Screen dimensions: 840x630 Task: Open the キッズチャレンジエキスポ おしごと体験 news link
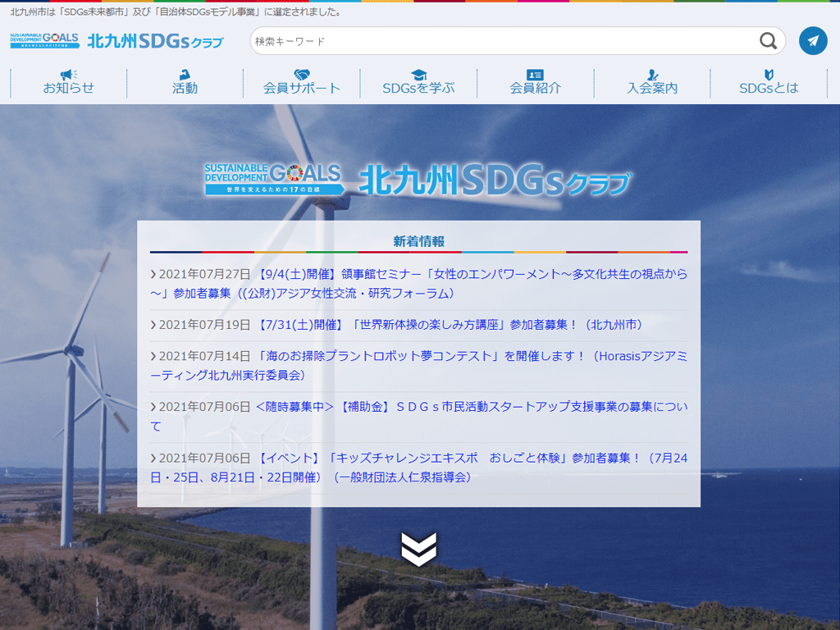(x=419, y=467)
